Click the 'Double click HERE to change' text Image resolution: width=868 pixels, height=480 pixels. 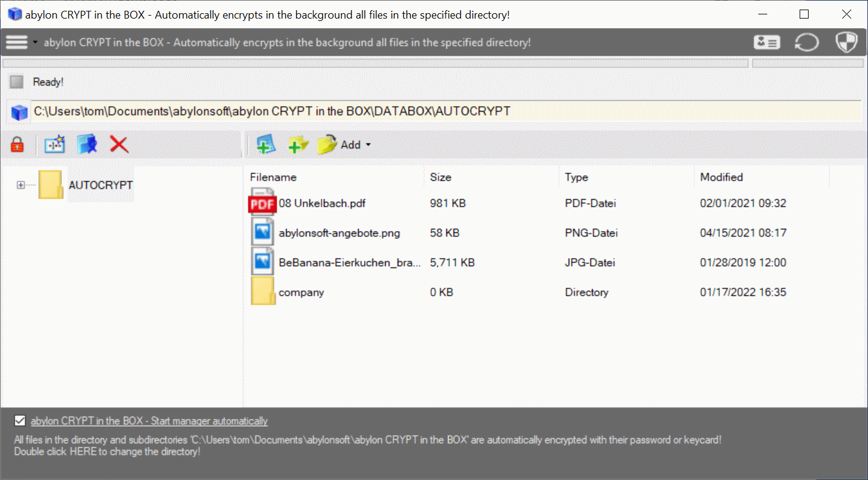(107, 451)
